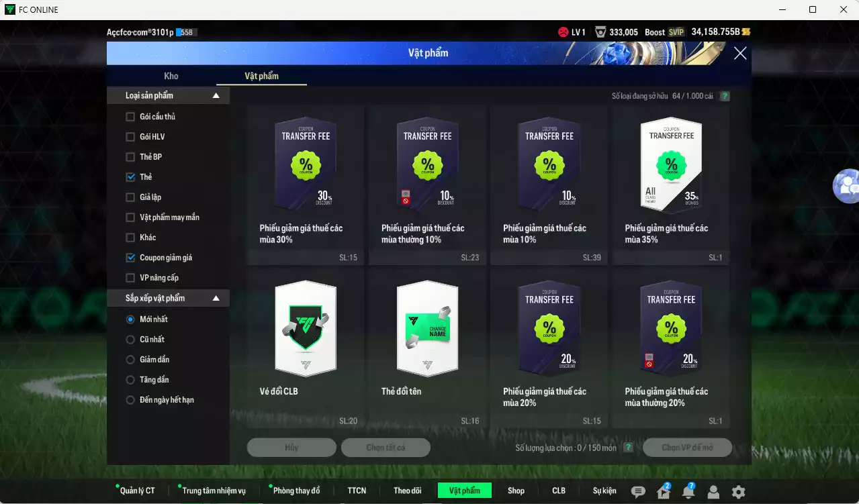The height and width of the screenshot is (504, 859).
Task: Click the help icon beside selection quantity
Action: pyautogui.click(x=628, y=448)
